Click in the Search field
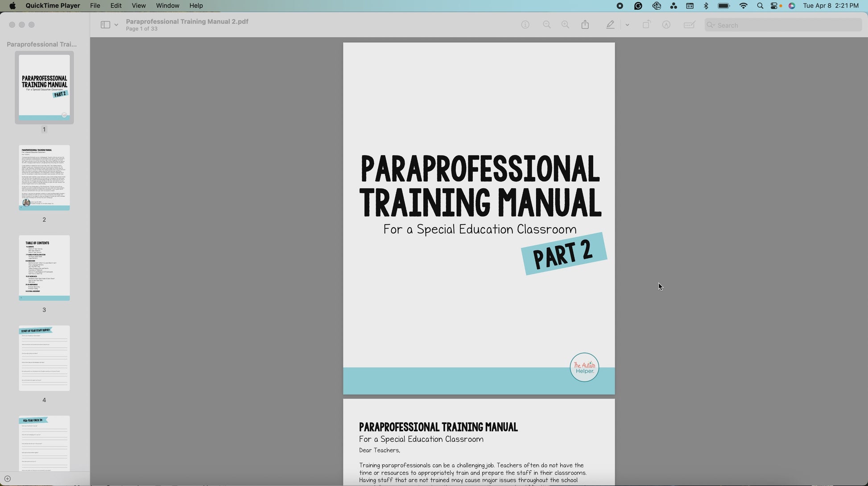The image size is (868, 486). point(785,25)
